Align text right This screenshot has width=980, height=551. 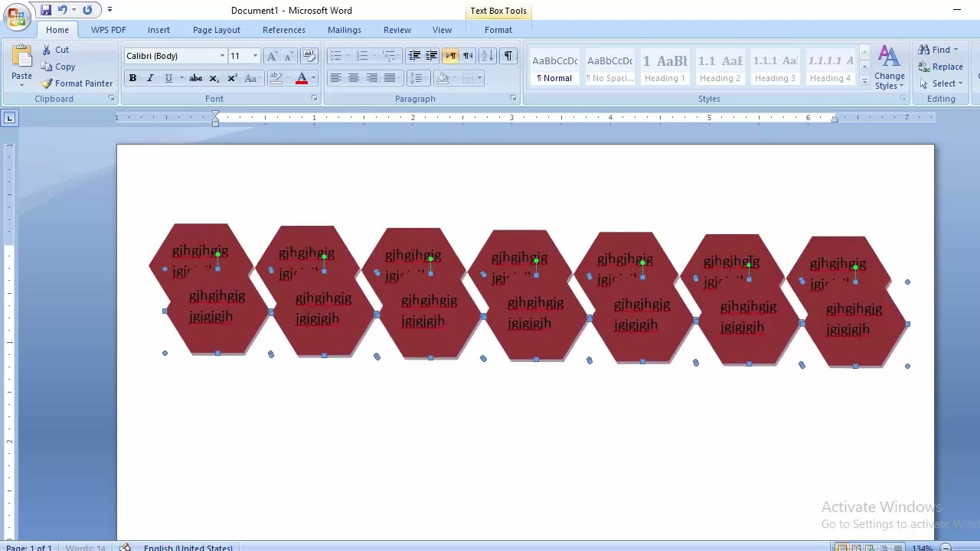[371, 78]
